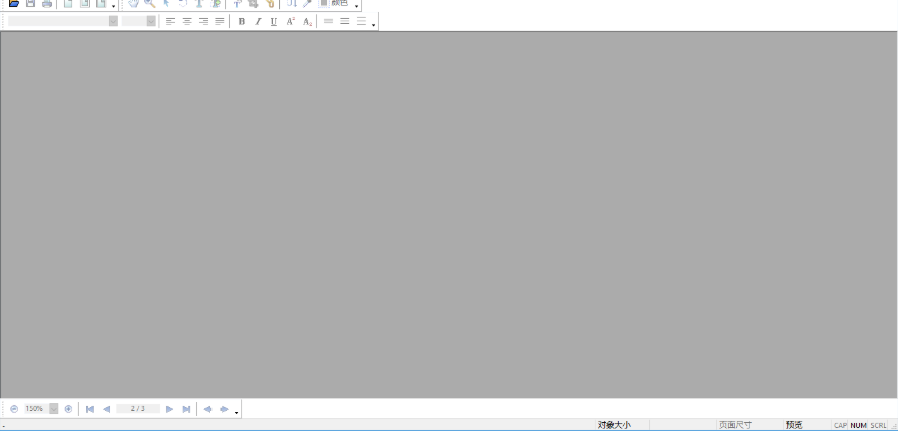Click the Print icon

pos(47,3)
